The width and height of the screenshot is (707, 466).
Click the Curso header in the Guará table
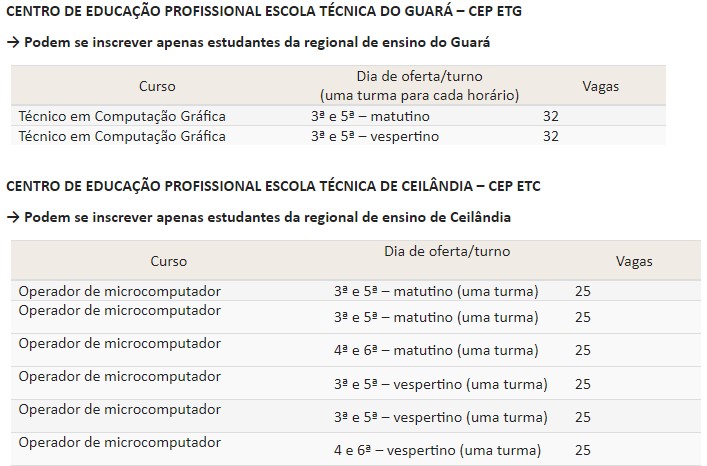(x=157, y=86)
